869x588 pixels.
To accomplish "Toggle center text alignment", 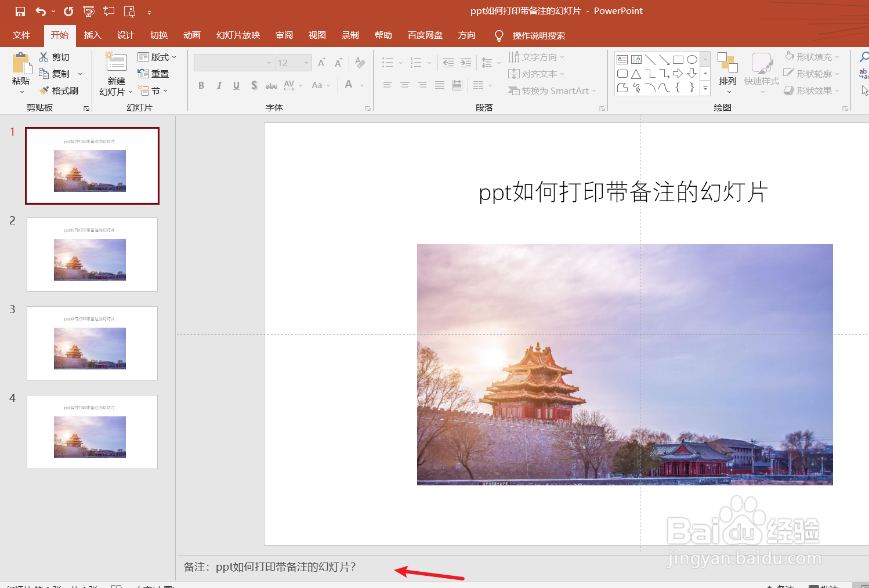I will (405, 85).
